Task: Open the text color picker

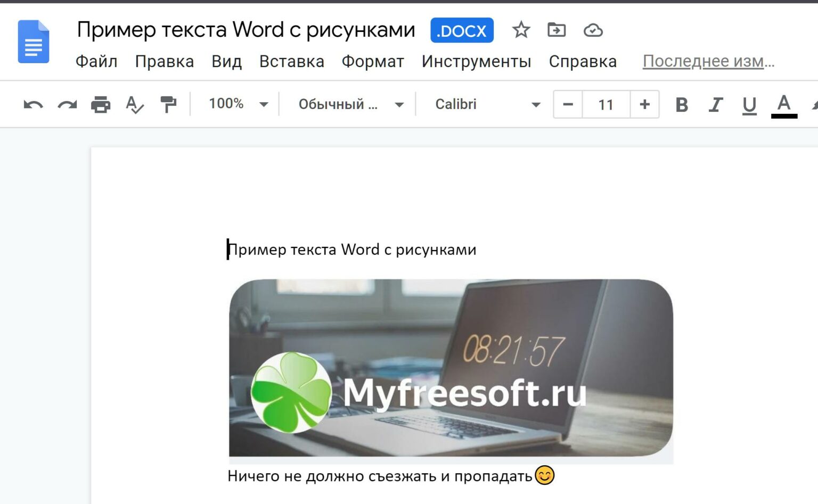Action: tap(784, 105)
